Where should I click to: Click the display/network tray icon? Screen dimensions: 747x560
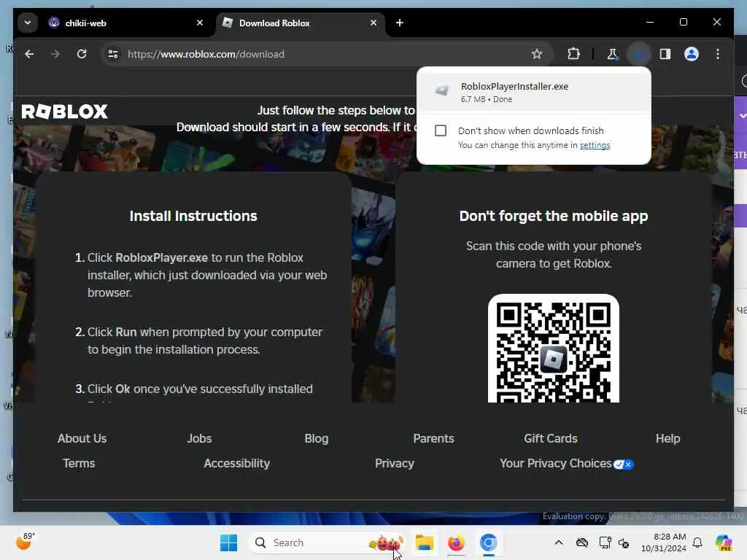point(605,542)
